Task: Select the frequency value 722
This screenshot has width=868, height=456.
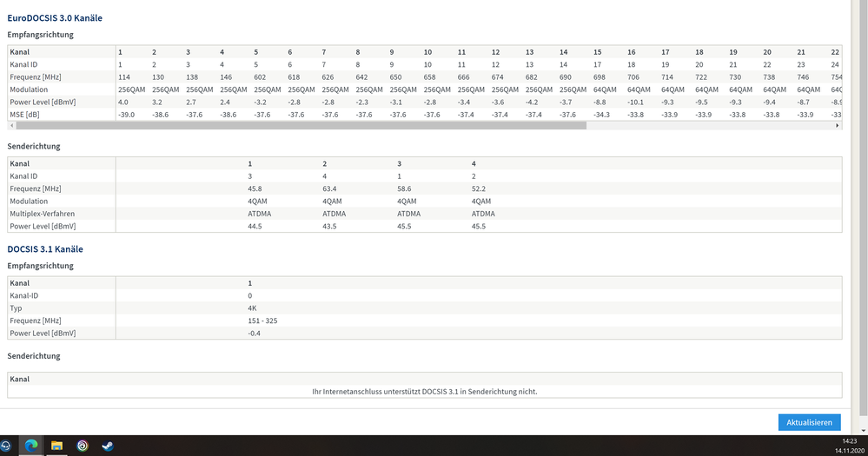Action: 701,77
